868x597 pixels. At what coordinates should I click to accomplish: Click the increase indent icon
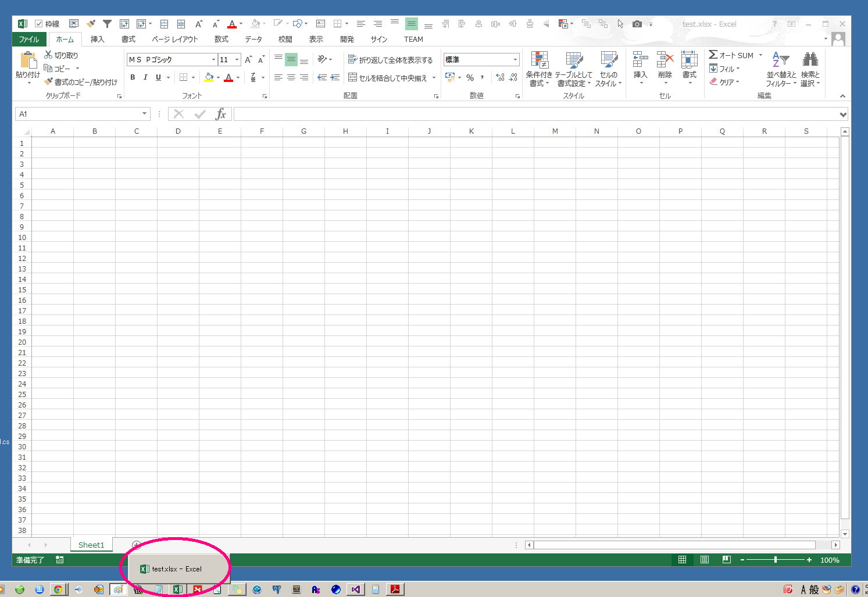point(335,77)
